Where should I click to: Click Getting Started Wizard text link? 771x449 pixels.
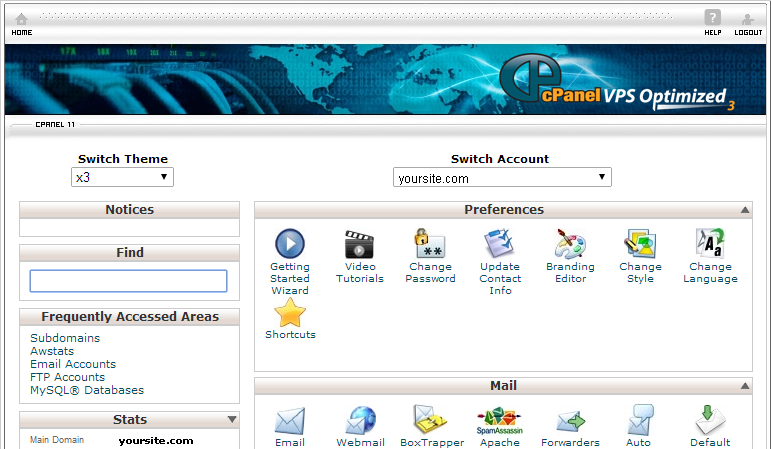coord(290,278)
